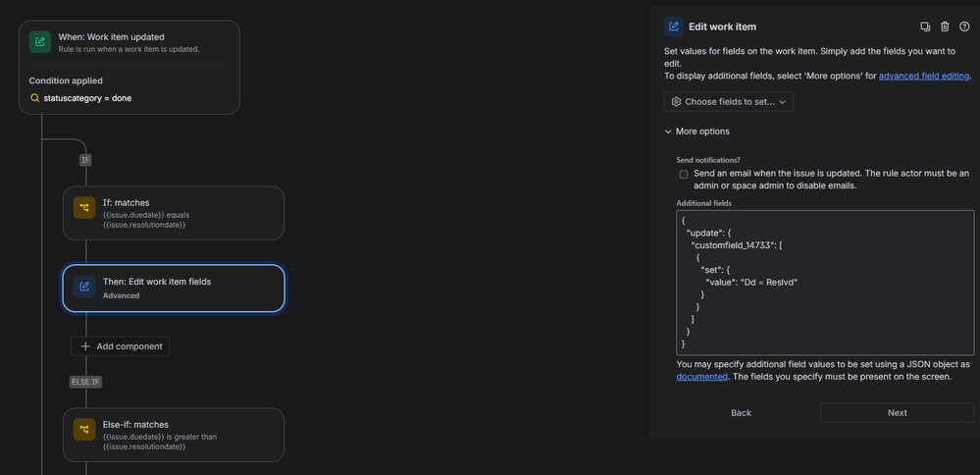Click the Back button
980x475 pixels.
742,412
